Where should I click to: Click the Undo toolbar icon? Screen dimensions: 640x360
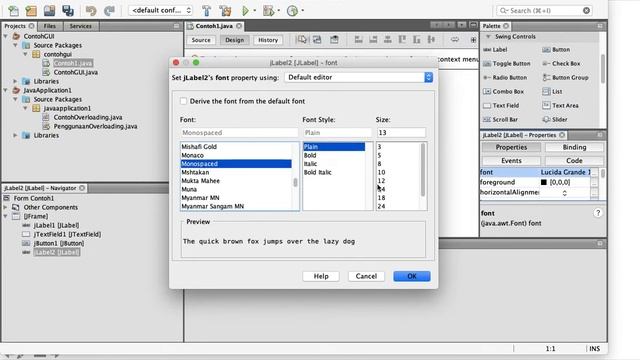[x=91, y=11]
